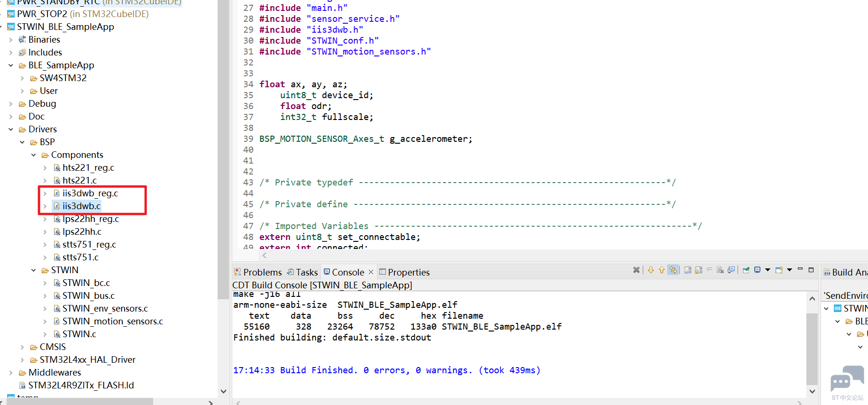Click the Clear Console icon

(720, 270)
